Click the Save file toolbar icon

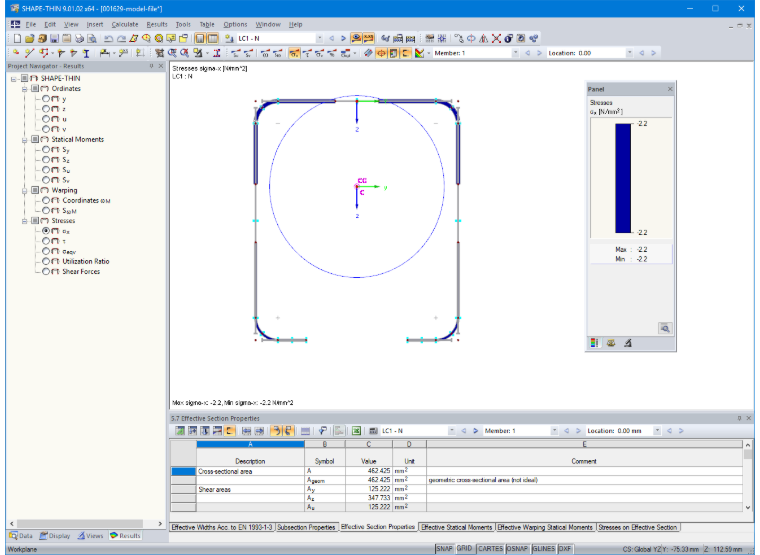click(54, 38)
